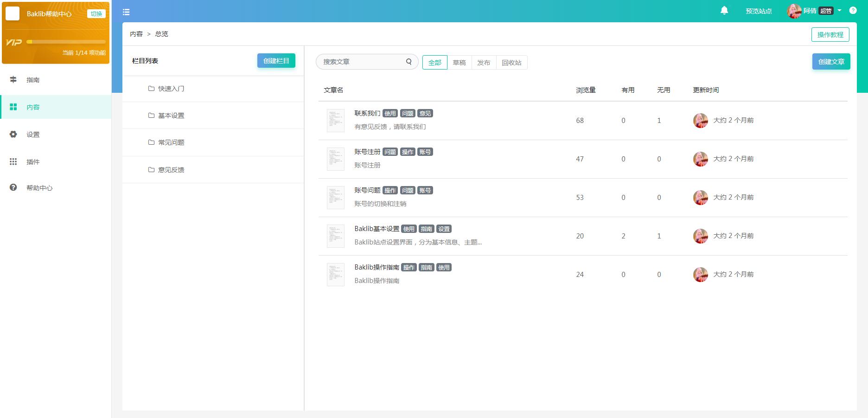Open the 指南 sidebar icon

[x=13, y=80]
